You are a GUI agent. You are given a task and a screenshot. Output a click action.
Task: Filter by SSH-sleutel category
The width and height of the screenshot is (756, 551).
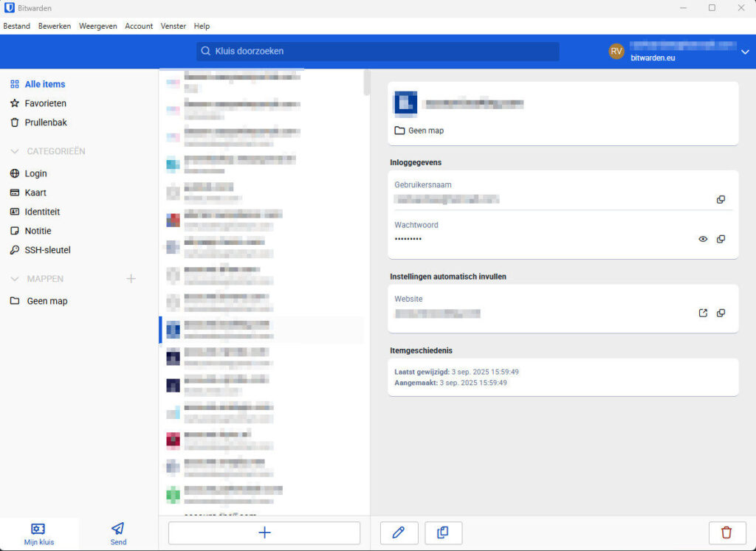47,250
